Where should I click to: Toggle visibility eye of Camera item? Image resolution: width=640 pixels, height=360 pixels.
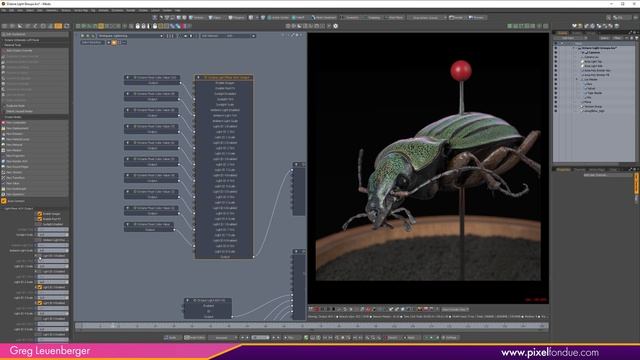pos(556,53)
